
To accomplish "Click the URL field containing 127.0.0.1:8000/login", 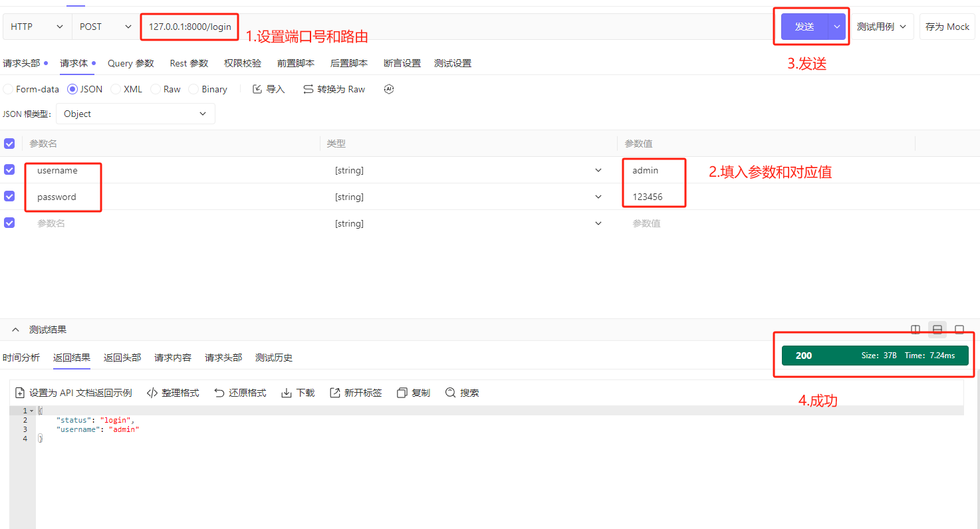I will click(x=189, y=27).
